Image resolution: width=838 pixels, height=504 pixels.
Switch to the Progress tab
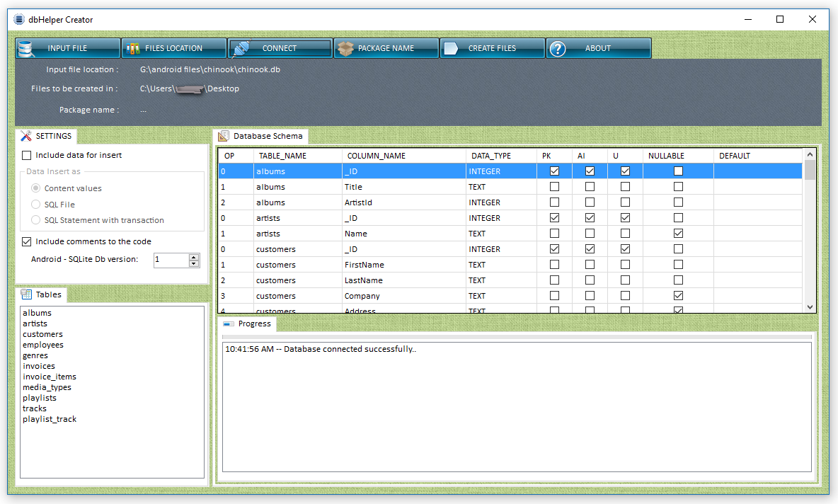[248, 324]
